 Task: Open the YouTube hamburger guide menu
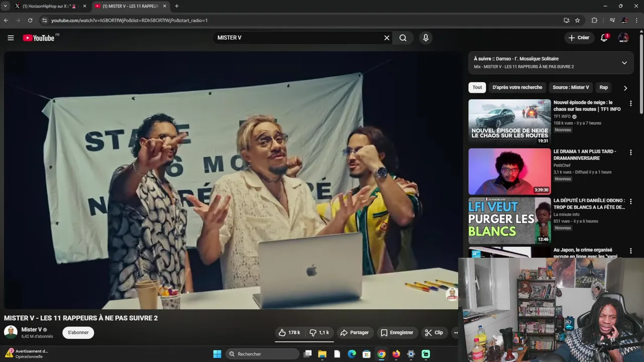[x=11, y=38]
